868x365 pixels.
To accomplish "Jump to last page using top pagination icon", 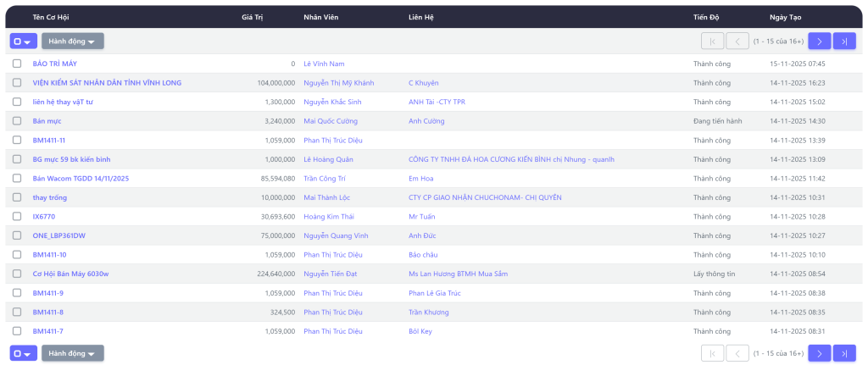I will pyautogui.click(x=844, y=41).
